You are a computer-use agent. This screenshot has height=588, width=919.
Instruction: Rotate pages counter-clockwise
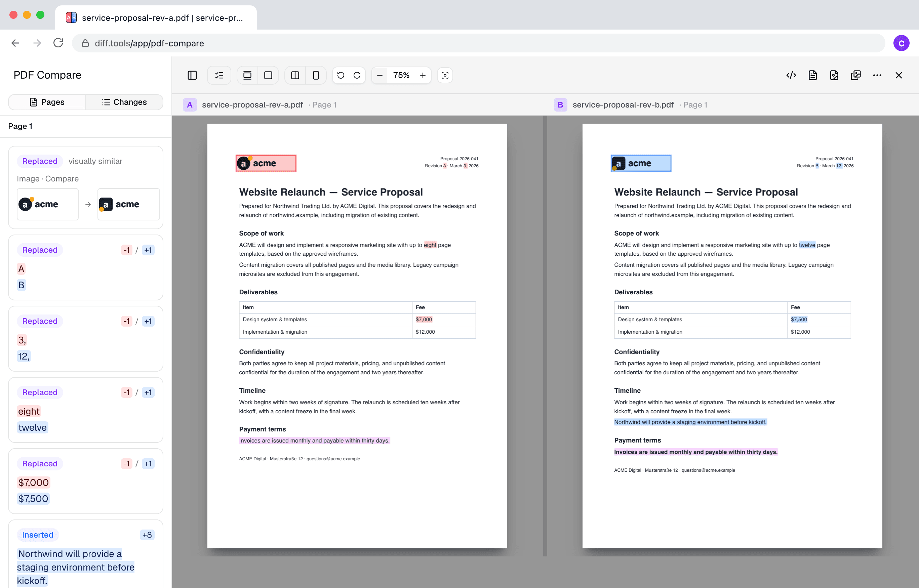click(341, 75)
